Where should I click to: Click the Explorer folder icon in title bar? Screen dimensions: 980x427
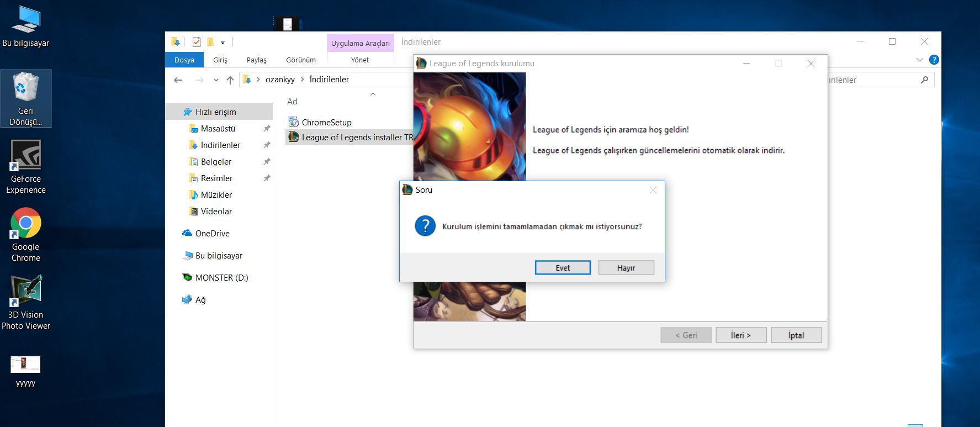[176, 42]
